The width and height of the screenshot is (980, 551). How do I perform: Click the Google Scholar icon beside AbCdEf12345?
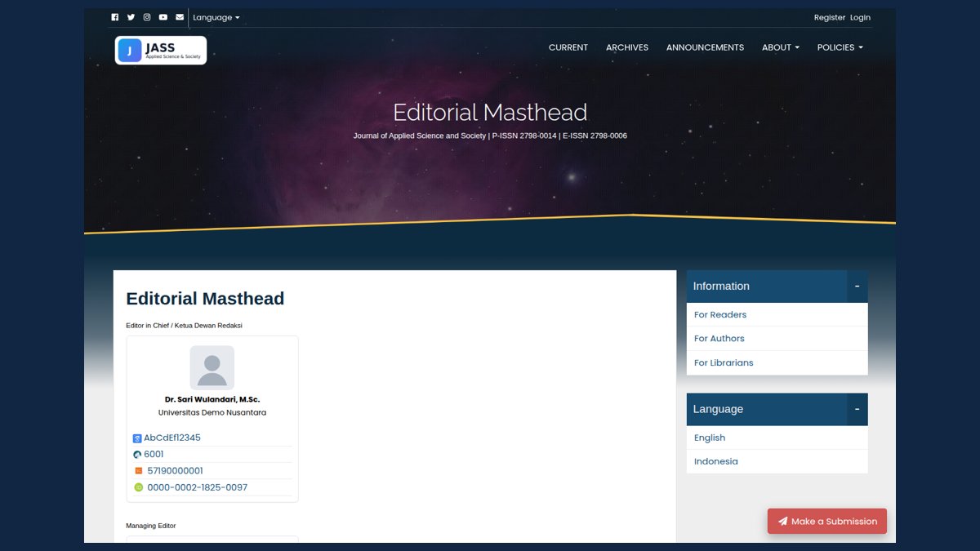137,438
